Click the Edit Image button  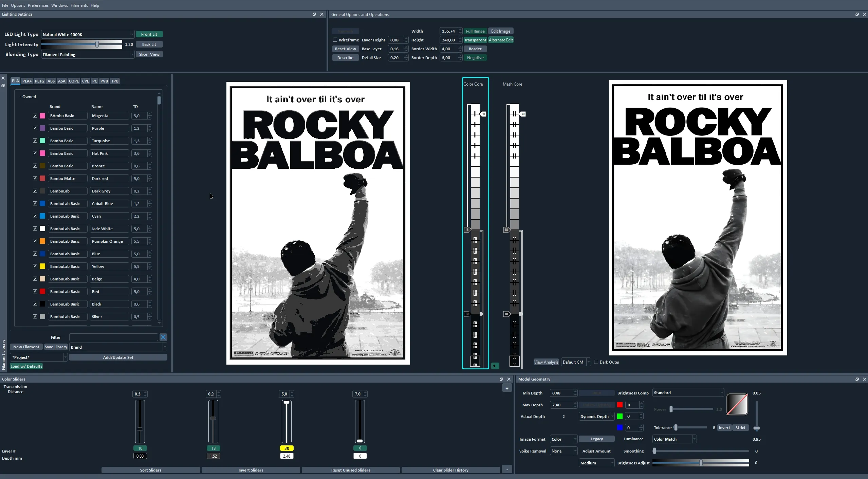coord(500,31)
